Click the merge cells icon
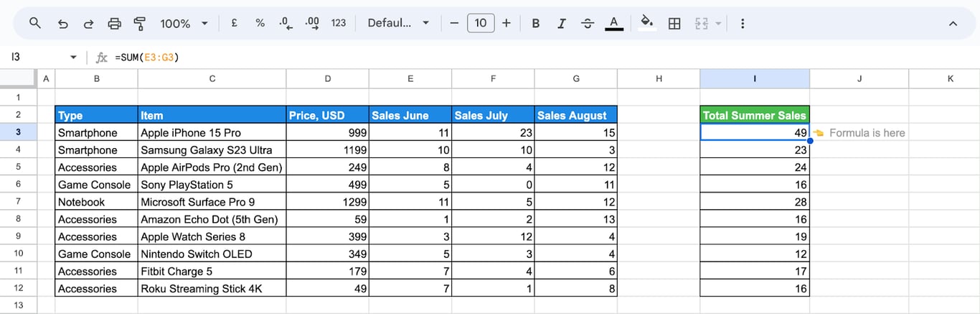Screen dimensions: 980x314 pyautogui.click(x=702, y=24)
